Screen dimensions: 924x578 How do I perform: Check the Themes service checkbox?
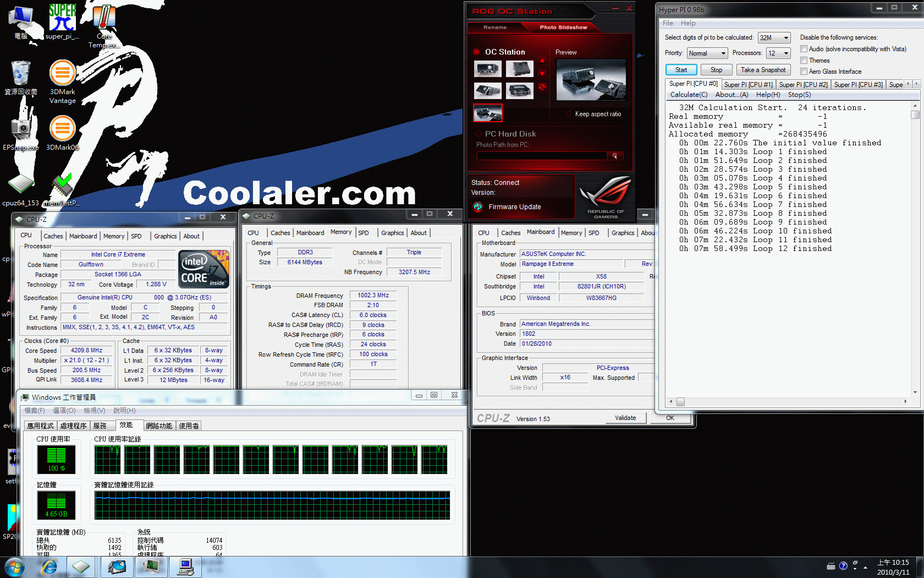click(804, 61)
